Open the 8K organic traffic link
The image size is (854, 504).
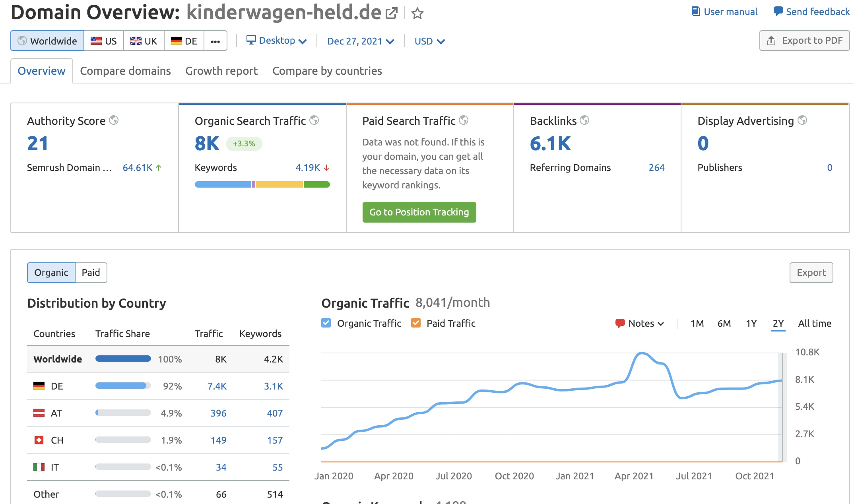(x=207, y=143)
